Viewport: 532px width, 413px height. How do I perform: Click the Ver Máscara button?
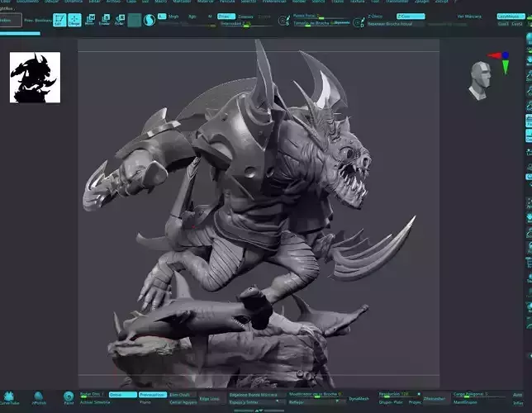pyautogui.click(x=469, y=17)
